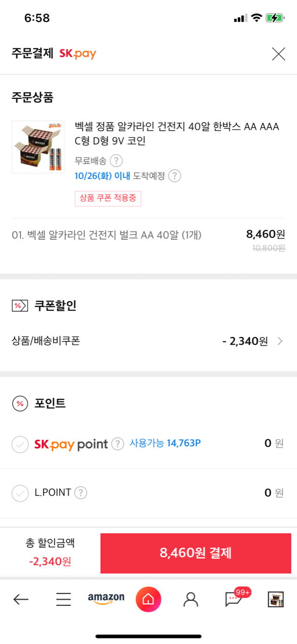
Task: Tap the 상품 쿠폰 적용중 label
Action: click(x=108, y=198)
